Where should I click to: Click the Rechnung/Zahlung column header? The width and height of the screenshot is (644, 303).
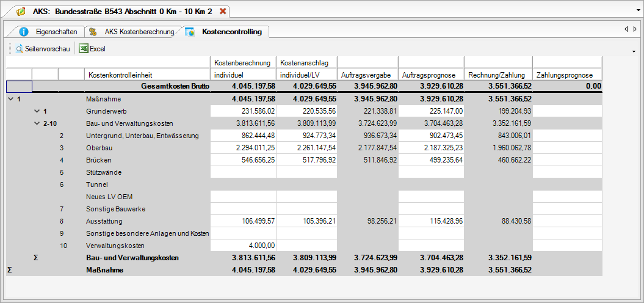[498, 75]
